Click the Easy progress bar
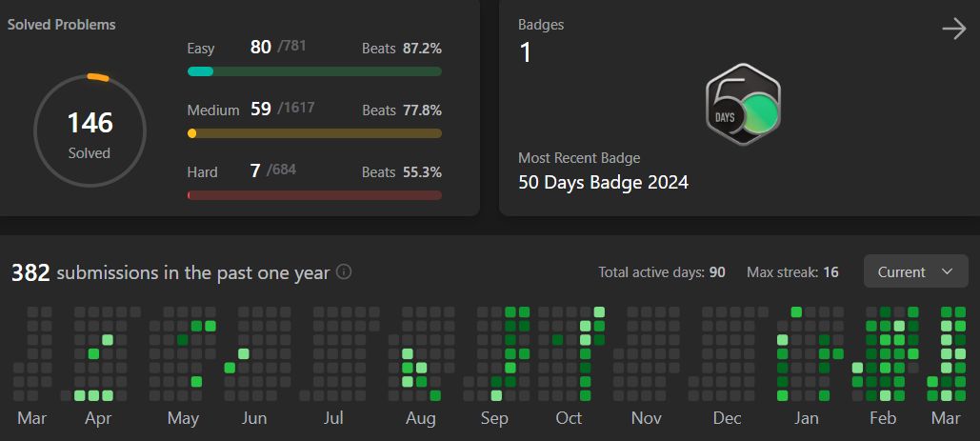Image resolution: width=980 pixels, height=441 pixels. [314, 71]
